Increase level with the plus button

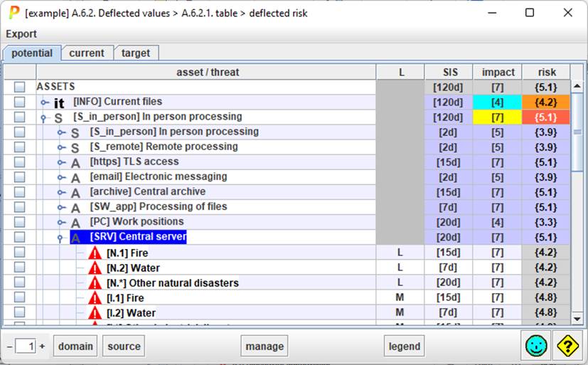pyautogui.click(x=43, y=347)
